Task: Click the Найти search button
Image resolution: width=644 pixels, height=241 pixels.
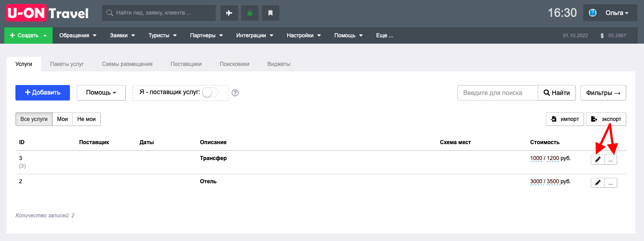Action: tap(557, 93)
